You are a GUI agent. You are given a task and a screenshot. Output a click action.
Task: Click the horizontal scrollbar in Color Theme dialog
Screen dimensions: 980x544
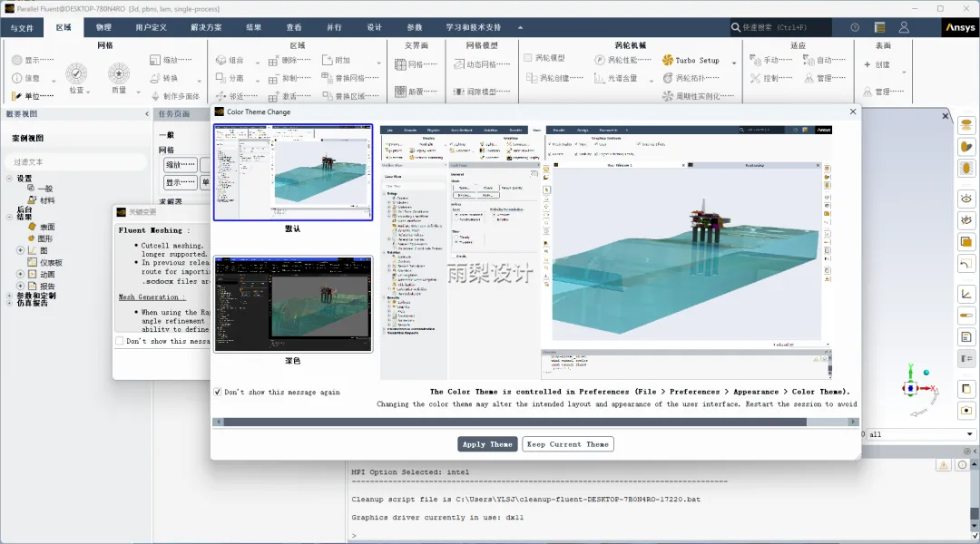coord(515,422)
